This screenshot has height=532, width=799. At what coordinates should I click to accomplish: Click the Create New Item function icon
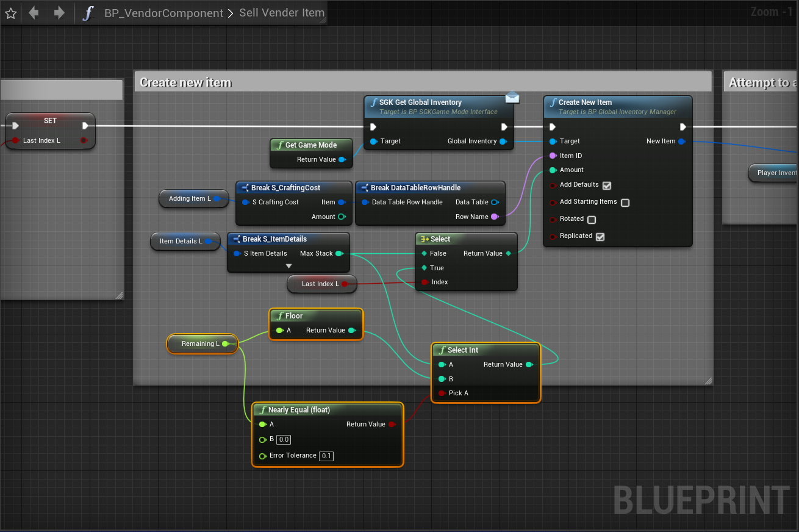553,102
